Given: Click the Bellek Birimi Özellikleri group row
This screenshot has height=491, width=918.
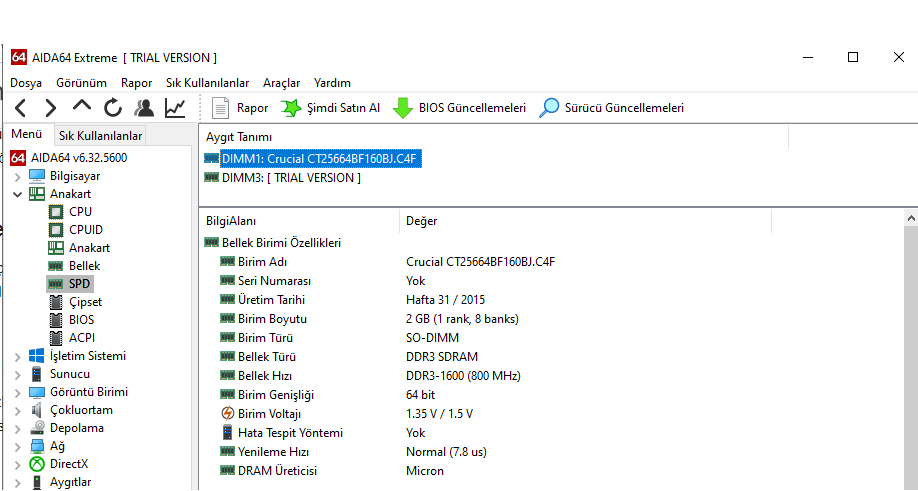Looking at the screenshot, I should click(x=281, y=243).
